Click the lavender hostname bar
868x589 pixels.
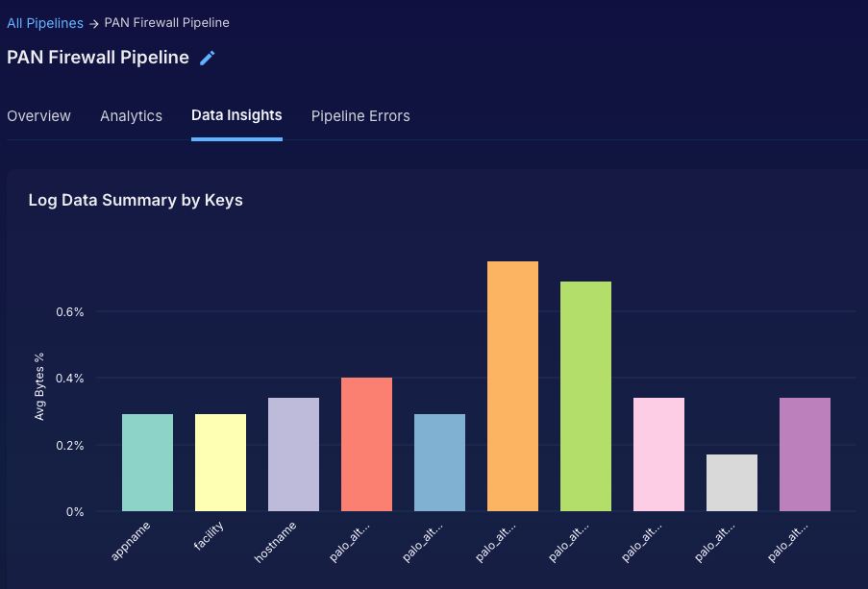[293, 454]
